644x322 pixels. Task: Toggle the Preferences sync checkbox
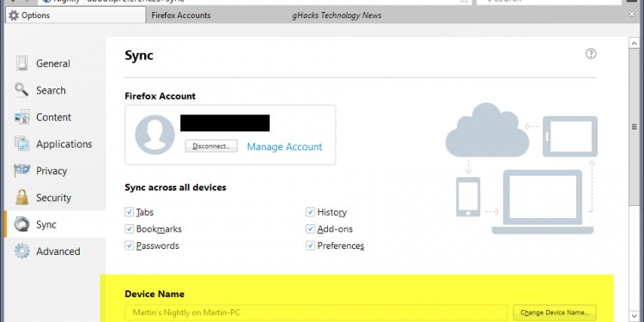coord(310,246)
